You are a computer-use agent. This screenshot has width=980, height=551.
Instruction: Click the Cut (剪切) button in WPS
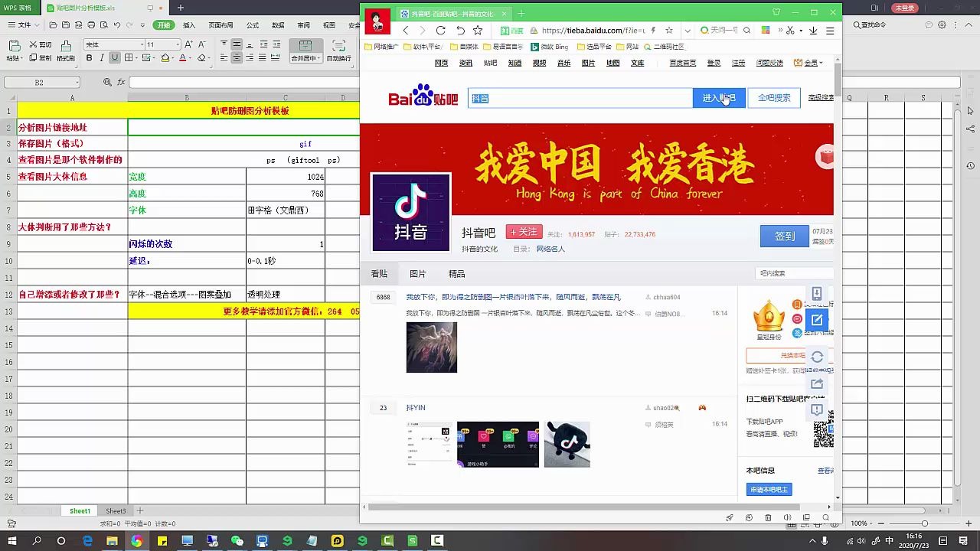41,45
